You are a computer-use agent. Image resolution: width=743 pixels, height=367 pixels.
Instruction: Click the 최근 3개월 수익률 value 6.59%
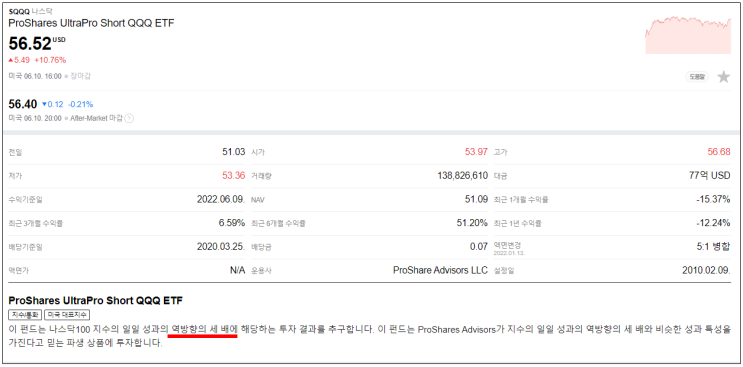click(232, 223)
